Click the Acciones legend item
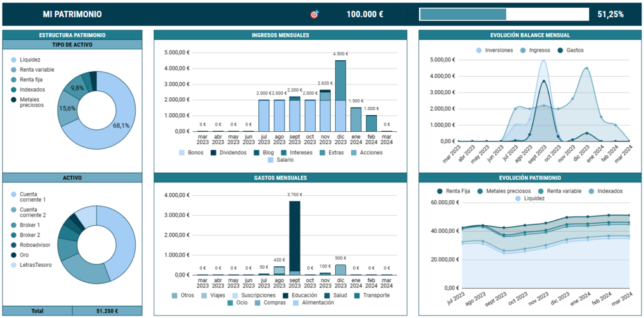This screenshot has height=318, width=644. tap(366, 153)
